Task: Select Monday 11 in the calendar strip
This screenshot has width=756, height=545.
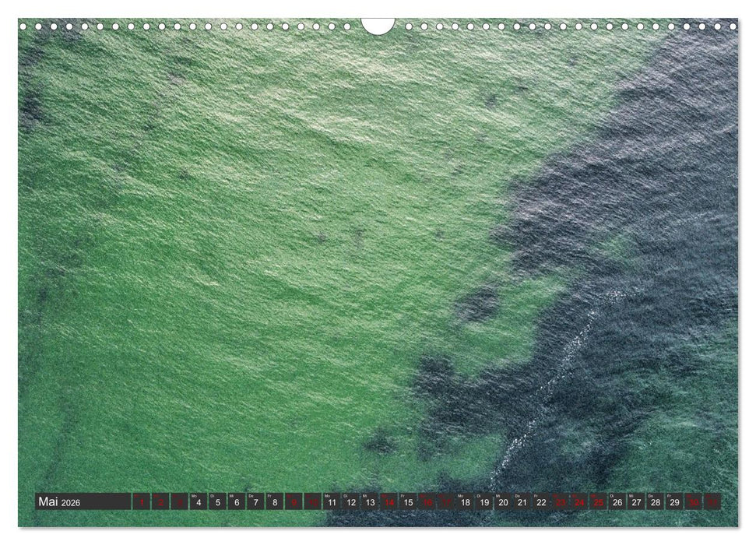Action: click(x=332, y=502)
